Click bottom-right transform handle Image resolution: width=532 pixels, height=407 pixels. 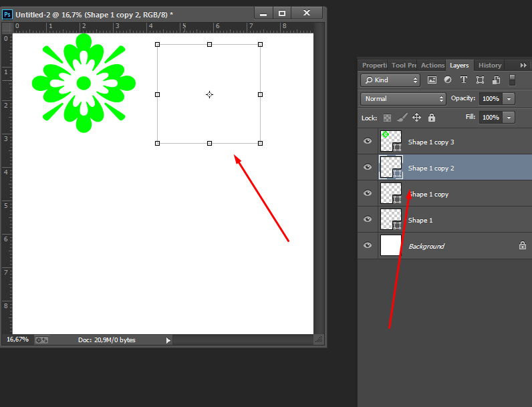(x=260, y=144)
